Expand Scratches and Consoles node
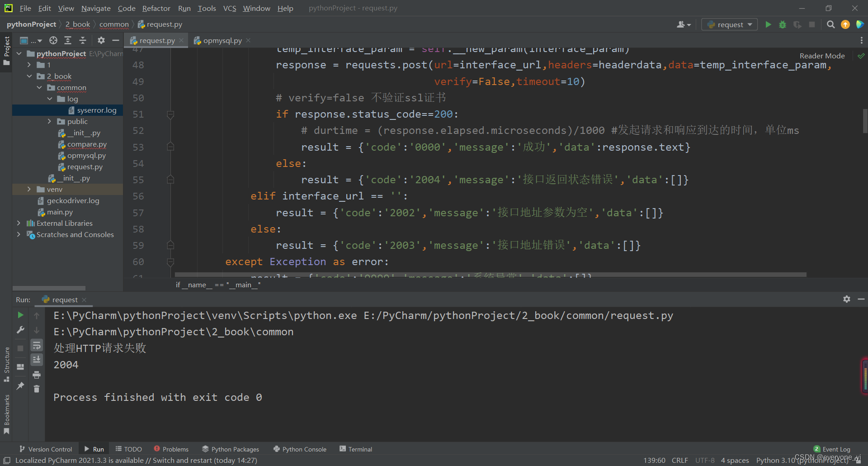 [x=19, y=234]
